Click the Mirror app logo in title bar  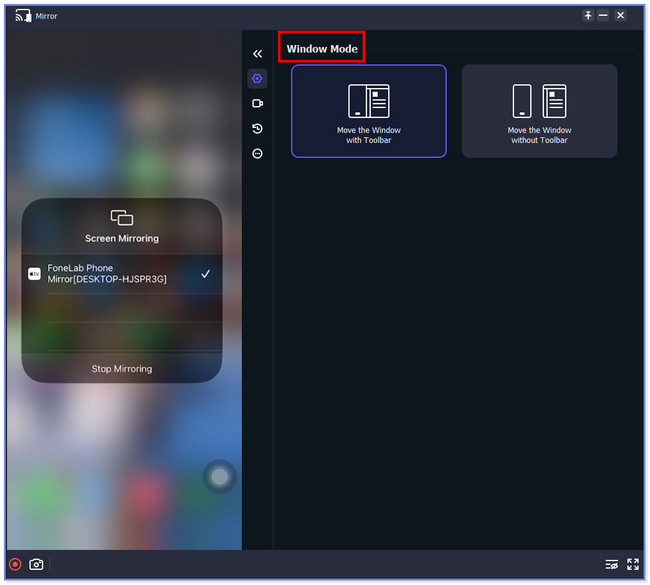coord(20,16)
